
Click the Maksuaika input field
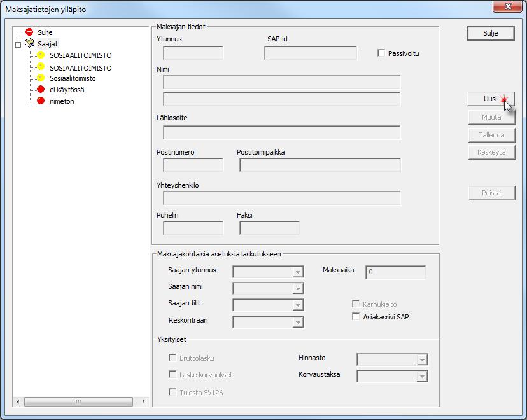[396, 272]
